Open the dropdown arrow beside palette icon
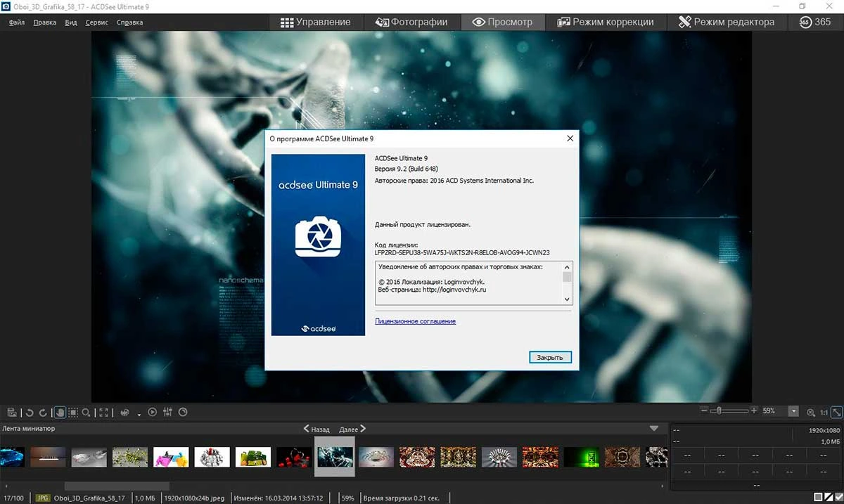 [x=139, y=413]
